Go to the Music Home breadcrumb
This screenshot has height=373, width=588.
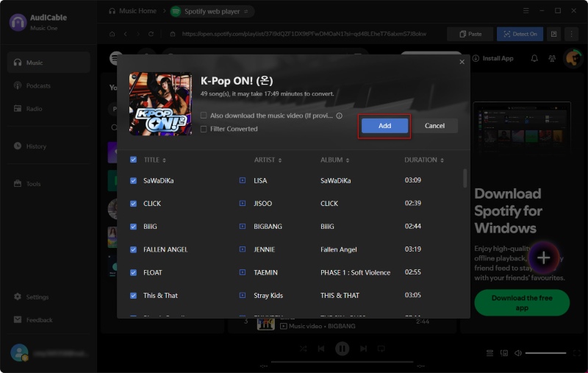click(133, 11)
